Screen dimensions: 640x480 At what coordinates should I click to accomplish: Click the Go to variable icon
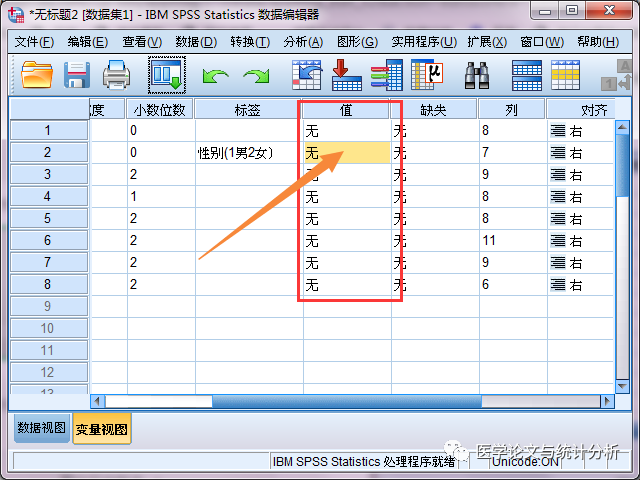click(347, 75)
